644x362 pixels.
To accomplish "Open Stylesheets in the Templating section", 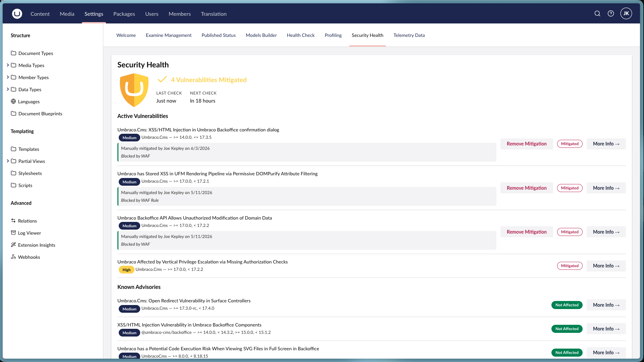I will pyautogui.click(x=30, y=173).
